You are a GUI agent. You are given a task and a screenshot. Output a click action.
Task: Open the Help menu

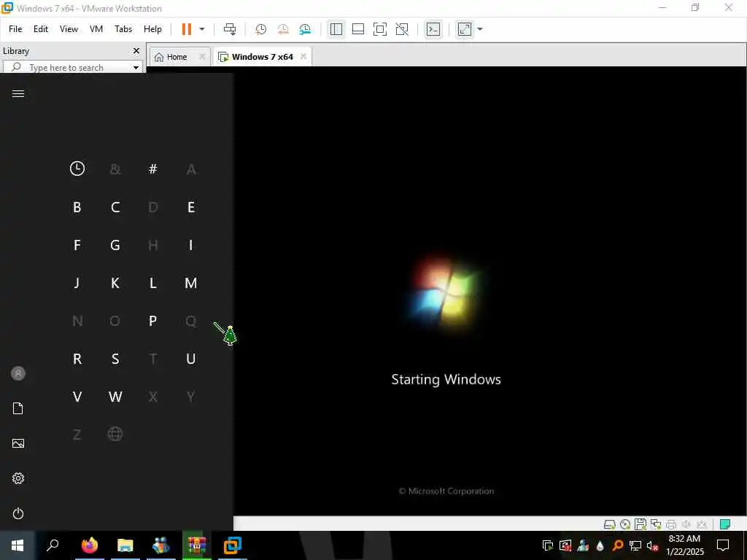click(152, 29)
